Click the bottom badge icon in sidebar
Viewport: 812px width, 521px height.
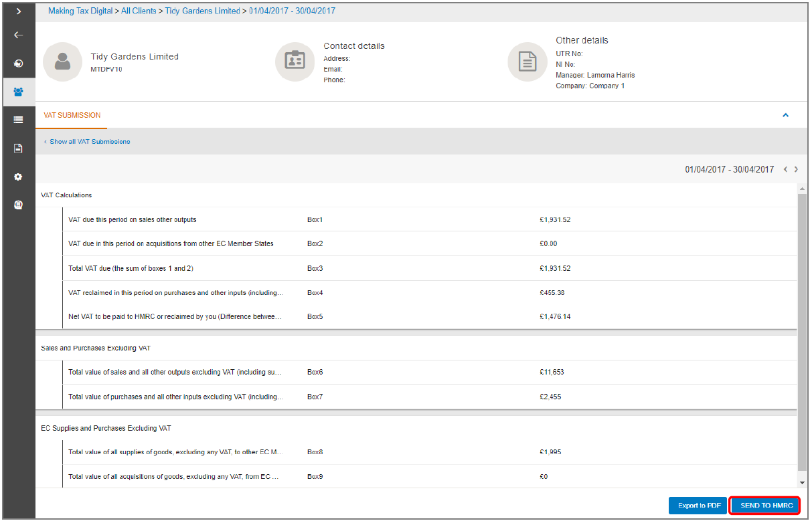[19, 205]
